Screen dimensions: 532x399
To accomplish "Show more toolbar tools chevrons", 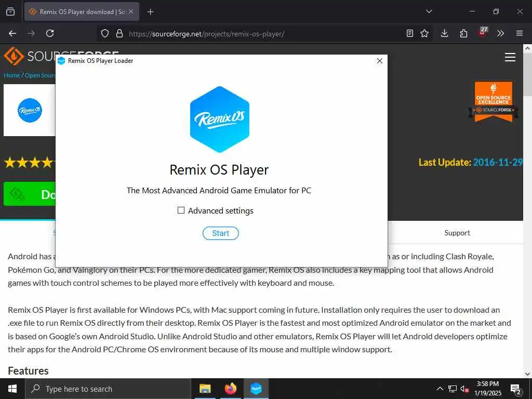I will click(500, 33).
